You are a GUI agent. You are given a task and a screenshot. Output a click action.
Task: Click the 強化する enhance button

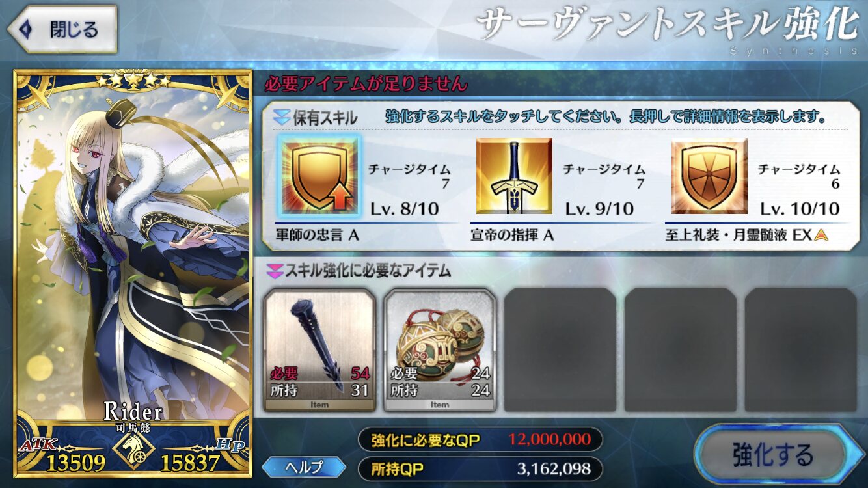(x=772, y=454)
